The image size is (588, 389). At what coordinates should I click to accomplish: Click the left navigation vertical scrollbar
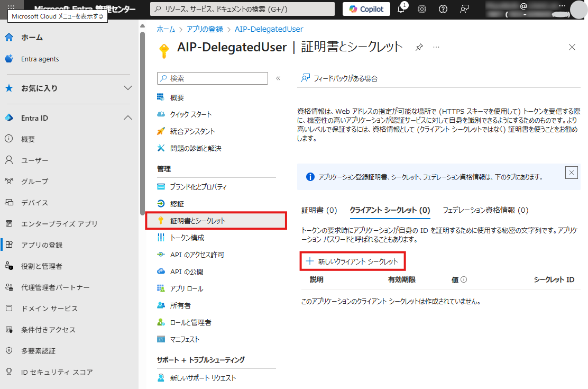(142, 124)
